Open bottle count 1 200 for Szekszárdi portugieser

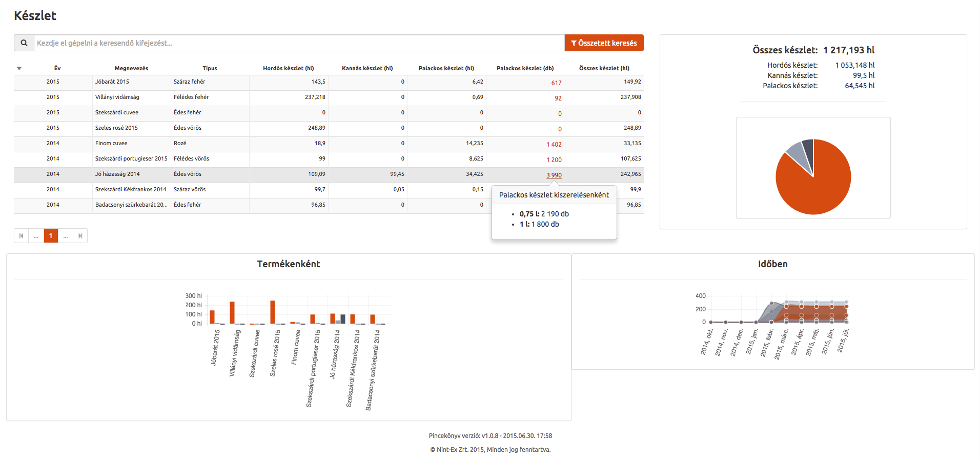click(x=554, y=160)
